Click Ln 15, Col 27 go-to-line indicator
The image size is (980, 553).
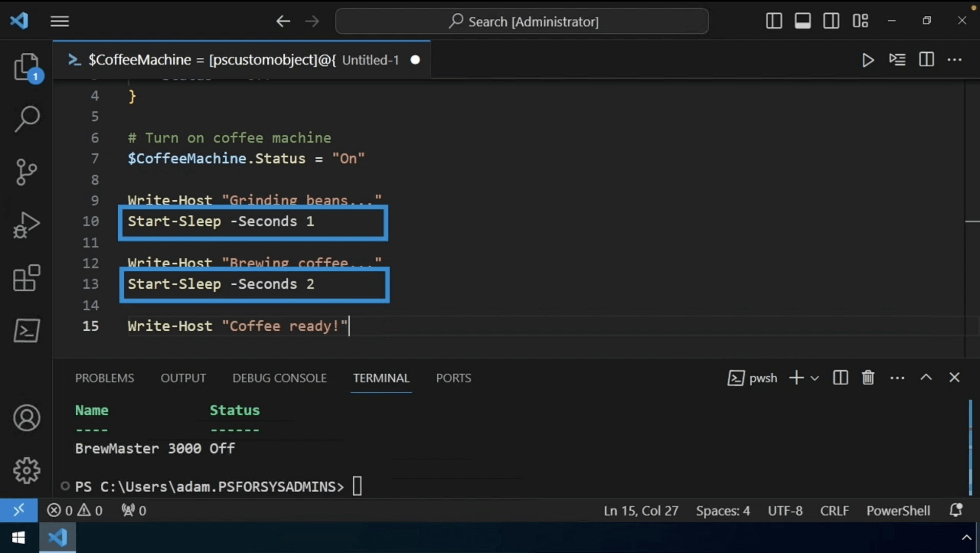point(641,511)
